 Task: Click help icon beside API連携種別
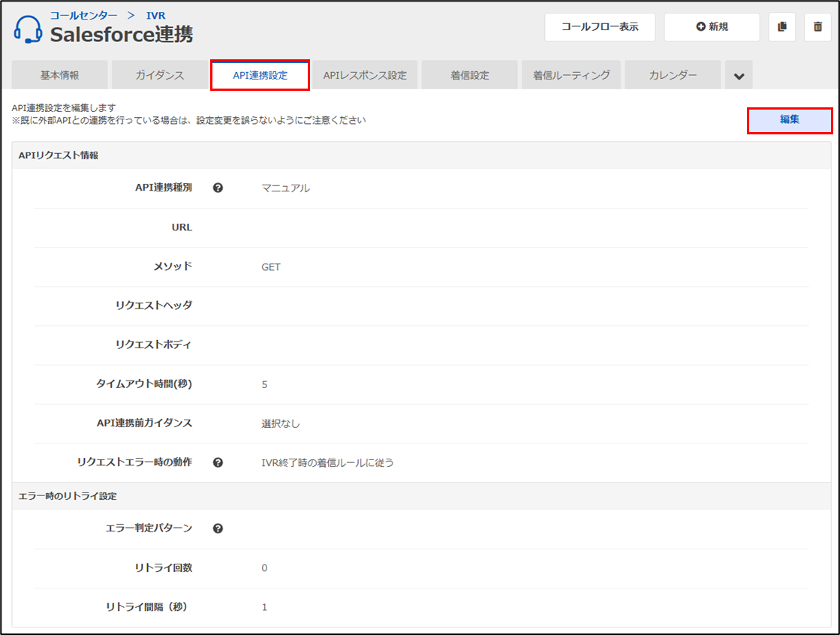[x=218, y=188]
